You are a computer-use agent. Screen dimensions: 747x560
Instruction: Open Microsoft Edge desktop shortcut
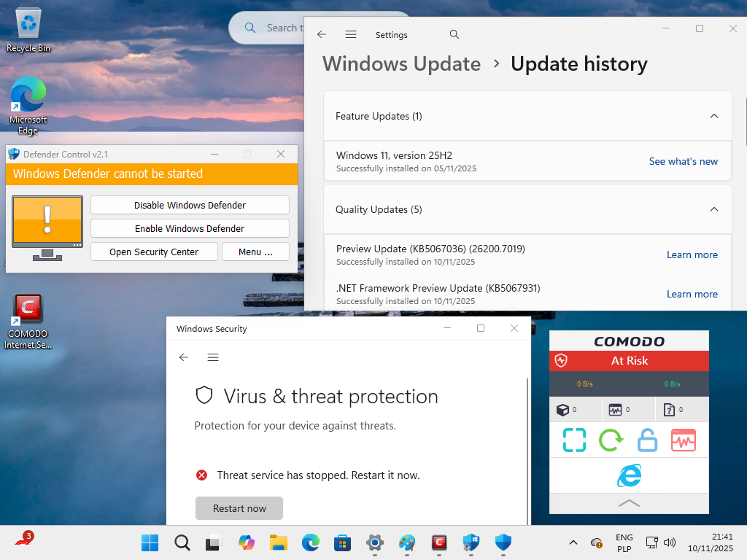(28, 106)
